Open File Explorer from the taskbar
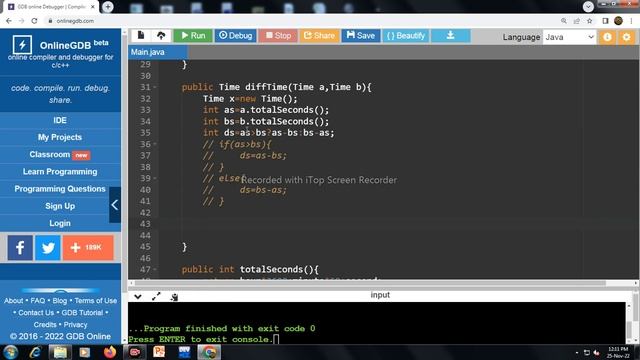Viewport: 640px width, 360px height. [x=60, y=352]
